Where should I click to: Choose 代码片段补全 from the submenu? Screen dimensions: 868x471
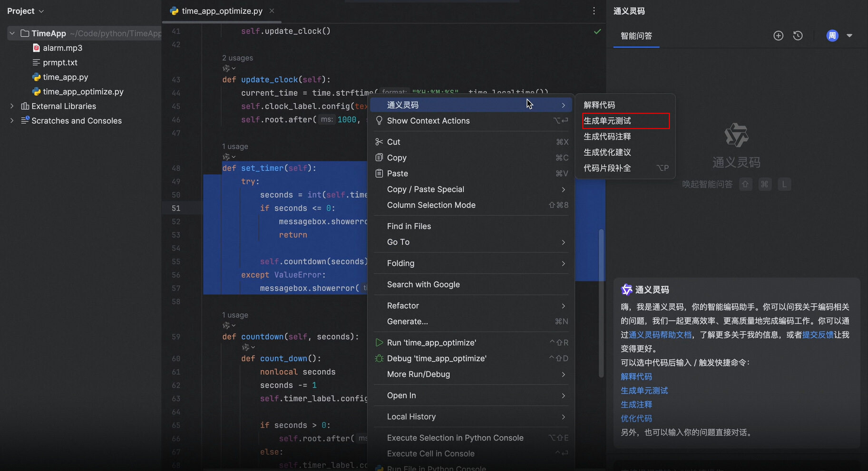tap(625, 168)
